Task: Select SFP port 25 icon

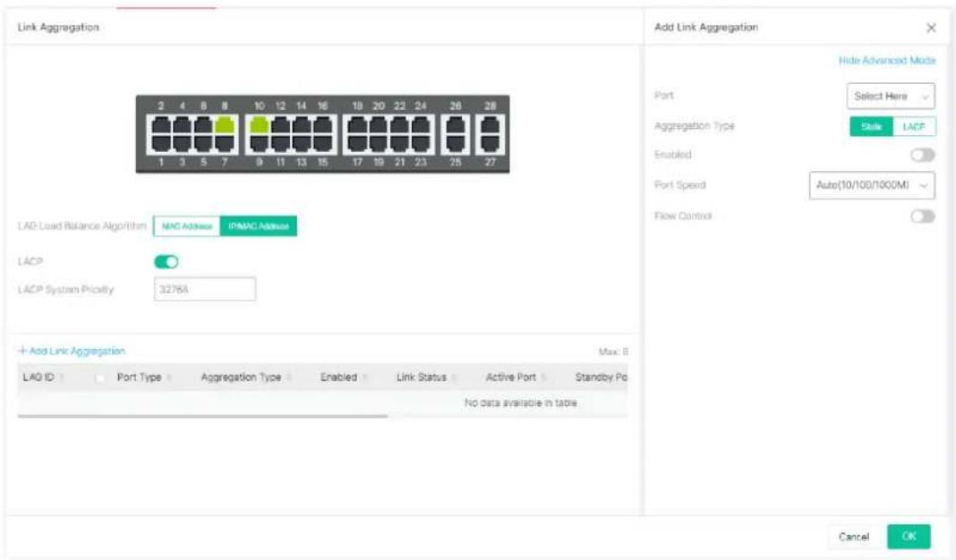Action: click(456, 143)
